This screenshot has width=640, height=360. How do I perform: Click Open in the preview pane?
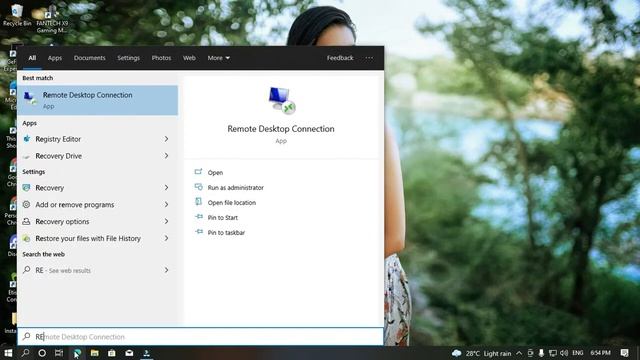coord(215,173)
